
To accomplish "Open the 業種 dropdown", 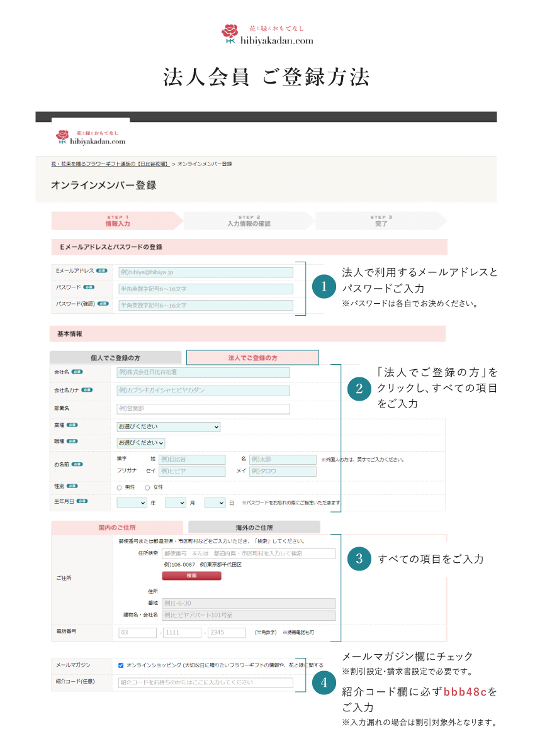I will click(x=169, y=427).
